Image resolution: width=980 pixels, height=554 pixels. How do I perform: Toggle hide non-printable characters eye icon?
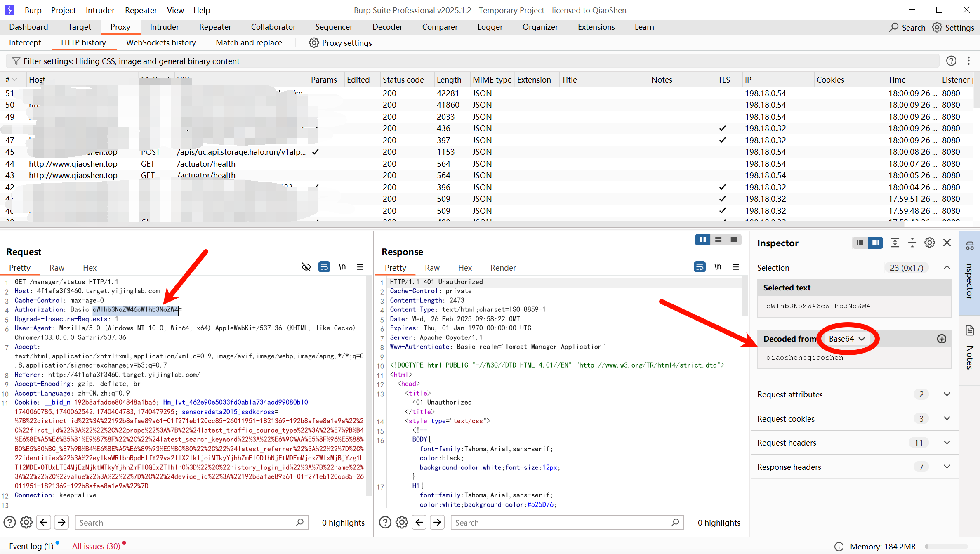click(306, 267)
